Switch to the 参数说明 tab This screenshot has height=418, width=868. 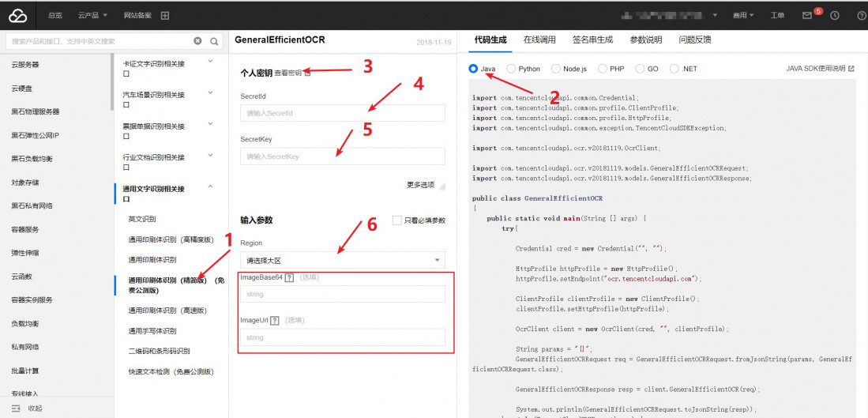645,40
